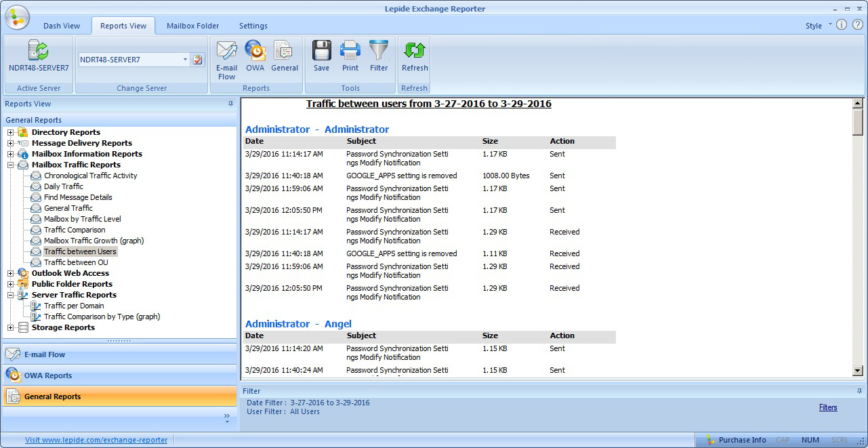Open Traffic Comparison by Type (graph) report
Viewport: 868px width, 448px height.
[x=102, y=317]
